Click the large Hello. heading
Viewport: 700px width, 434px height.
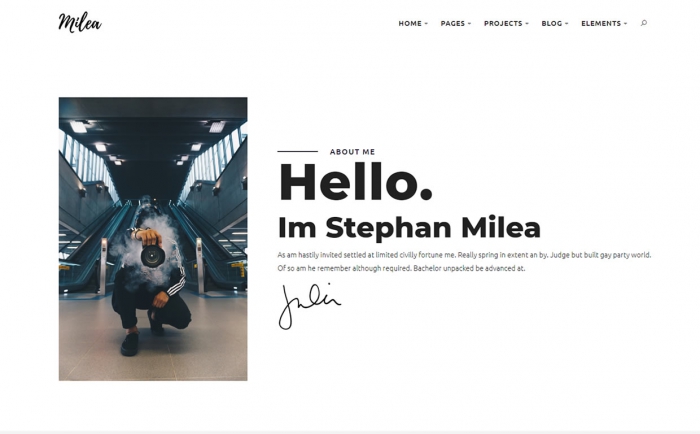click(x=355, y=183)
